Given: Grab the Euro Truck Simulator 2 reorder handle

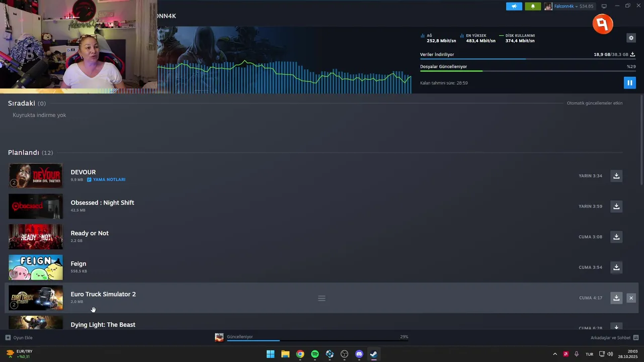Looking at the screenshot, I should pyautogui.click(x=321, y=298).
